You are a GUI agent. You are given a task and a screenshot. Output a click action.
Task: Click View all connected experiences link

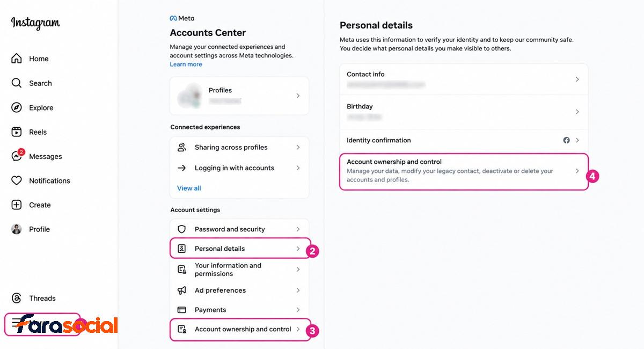[189, 188]
